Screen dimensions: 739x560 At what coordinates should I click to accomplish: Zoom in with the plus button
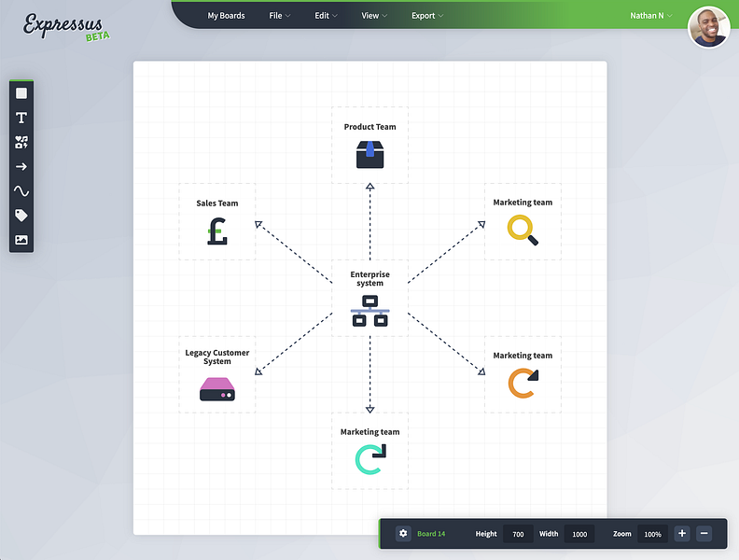pyautogui.click(x=682, y=534)
